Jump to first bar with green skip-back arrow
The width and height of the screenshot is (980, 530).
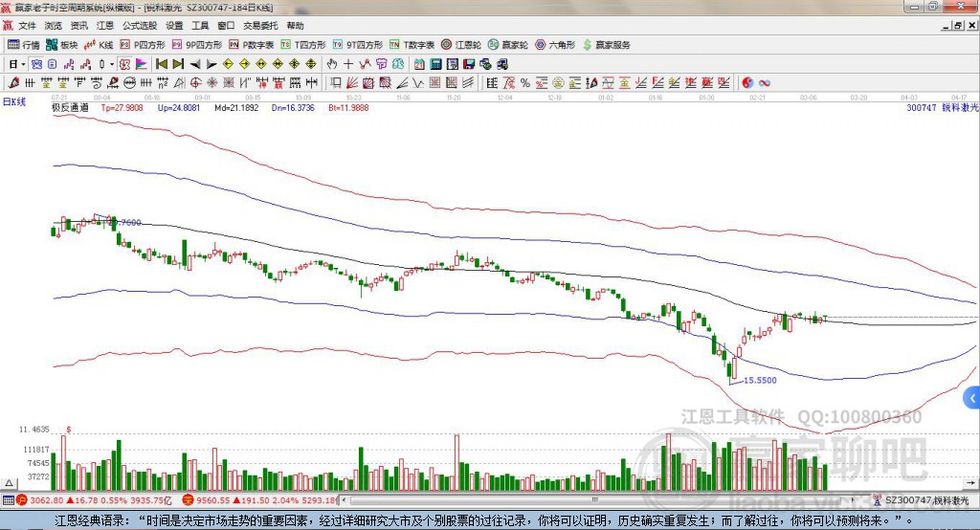161,64
